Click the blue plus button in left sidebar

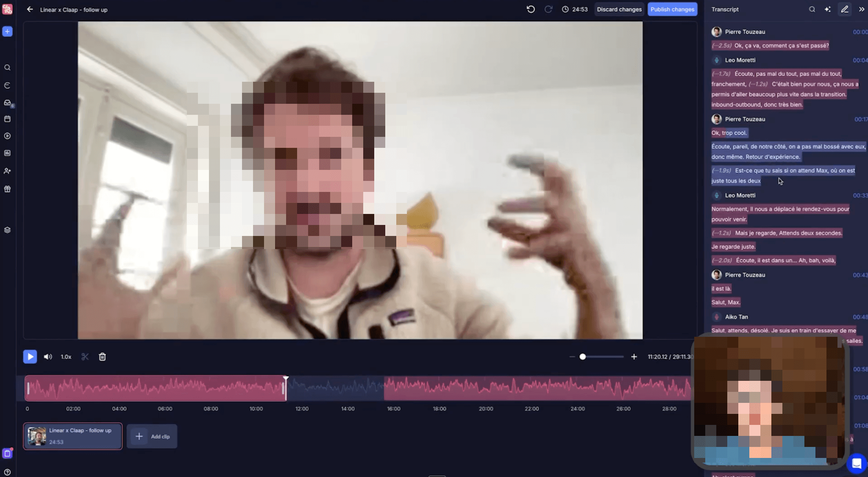point(7,31)
